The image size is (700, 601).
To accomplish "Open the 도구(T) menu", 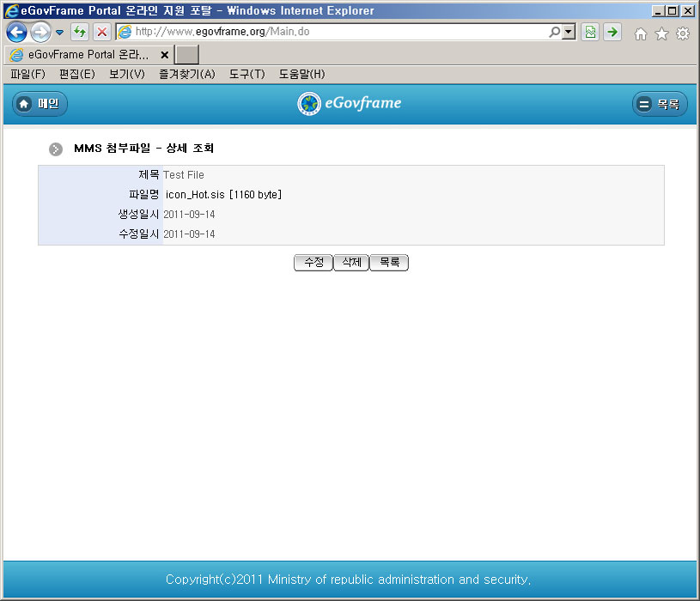I will click(247, 75).
